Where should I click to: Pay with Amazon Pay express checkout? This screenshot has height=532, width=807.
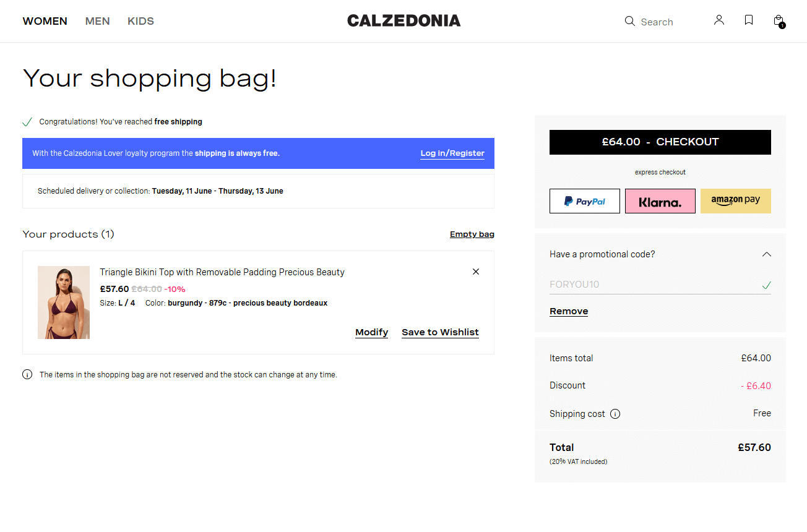(735, 200)
